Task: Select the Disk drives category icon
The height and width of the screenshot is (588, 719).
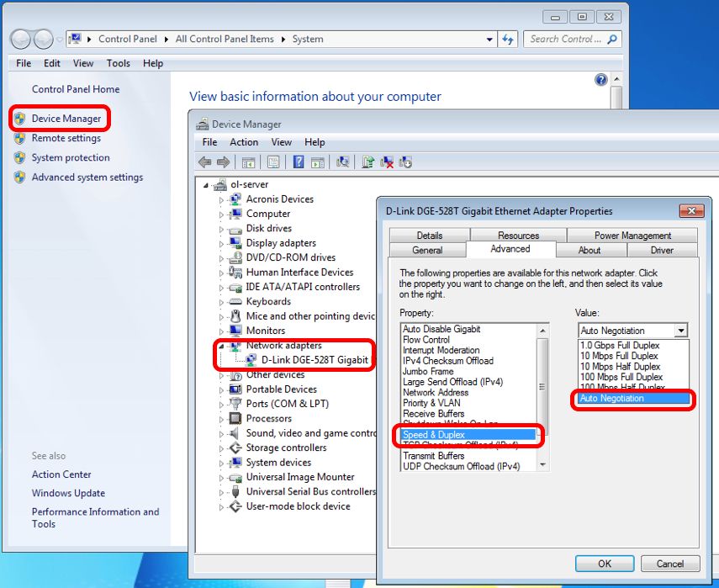Action: pos(235,229)
